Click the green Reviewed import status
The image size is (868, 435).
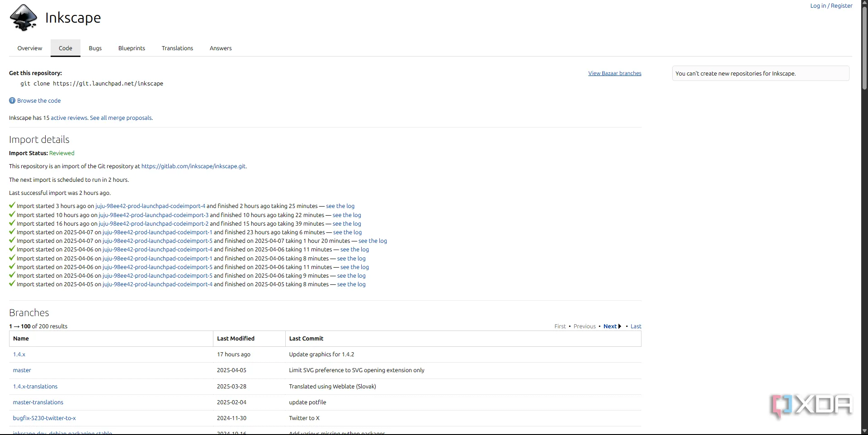62,153
